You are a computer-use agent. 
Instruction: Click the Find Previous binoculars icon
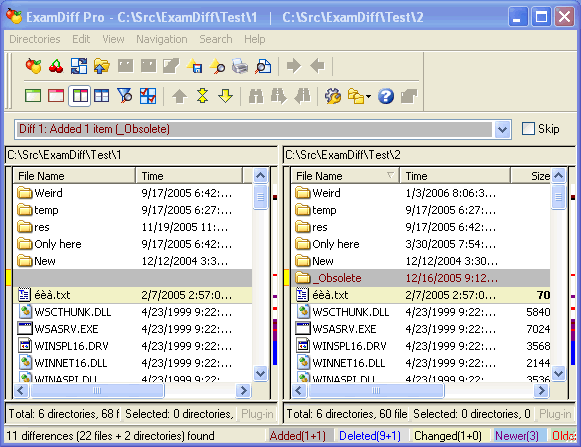click(x=302, y=96)
